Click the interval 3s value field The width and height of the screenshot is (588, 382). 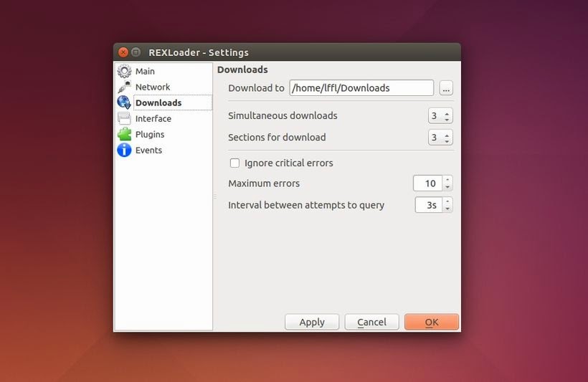(x=429, y=205)
